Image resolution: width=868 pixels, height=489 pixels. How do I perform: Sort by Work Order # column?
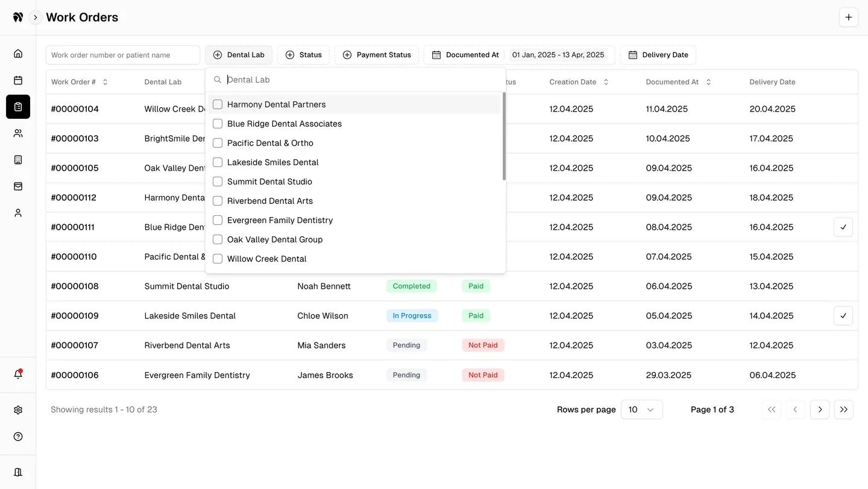(80, 82)
